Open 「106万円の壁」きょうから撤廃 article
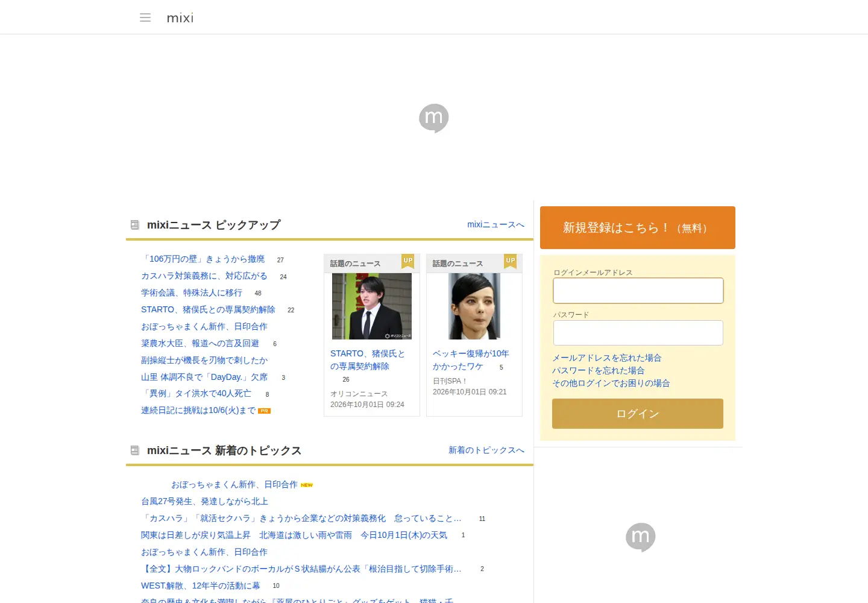The image size is (868, 603). click(203, 259)
